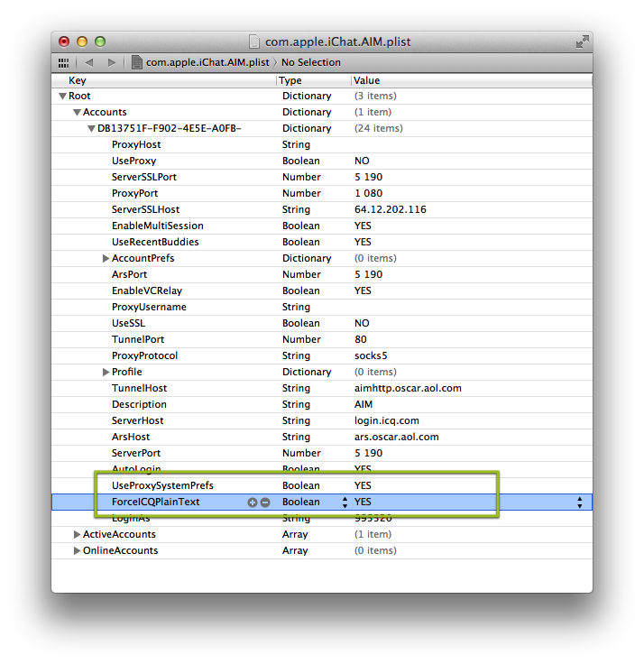Enter full screen with the arrows icon
This screenshot has width=644, height=664.
coord(582,41)
